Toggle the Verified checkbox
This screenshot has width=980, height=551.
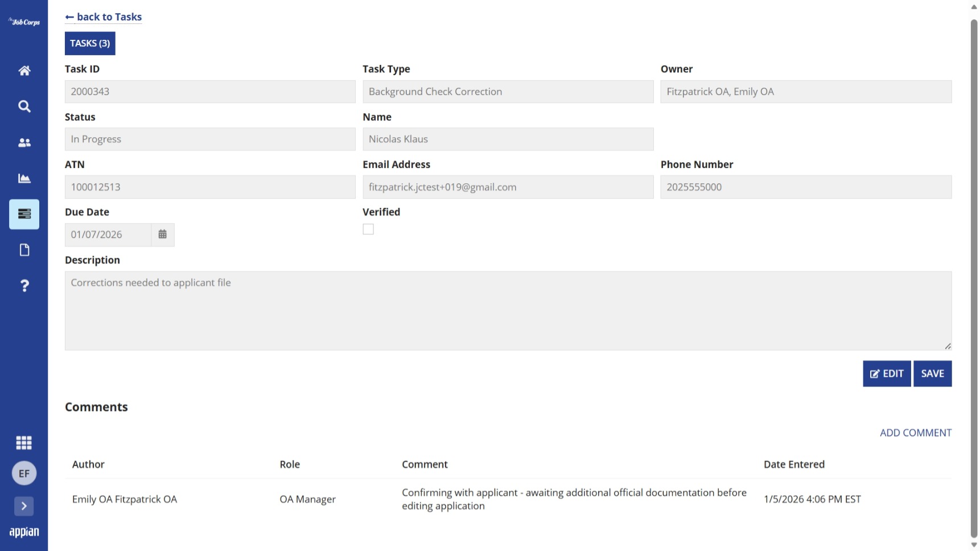pyautogui.click(x=368, y=229)
